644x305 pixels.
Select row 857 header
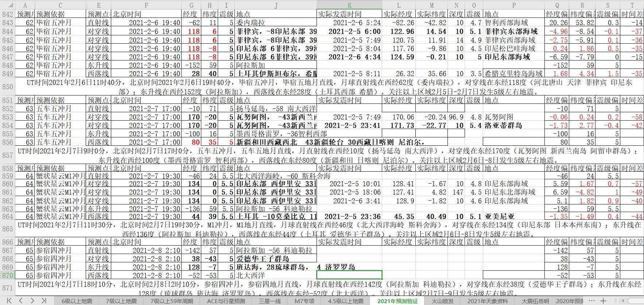[x=7, y=155]
